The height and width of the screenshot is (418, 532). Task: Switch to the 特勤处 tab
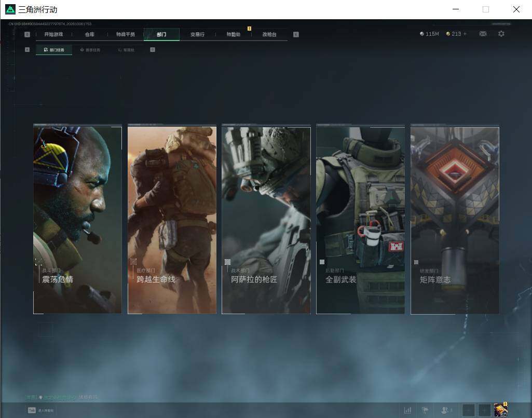(x=234, y=34)
